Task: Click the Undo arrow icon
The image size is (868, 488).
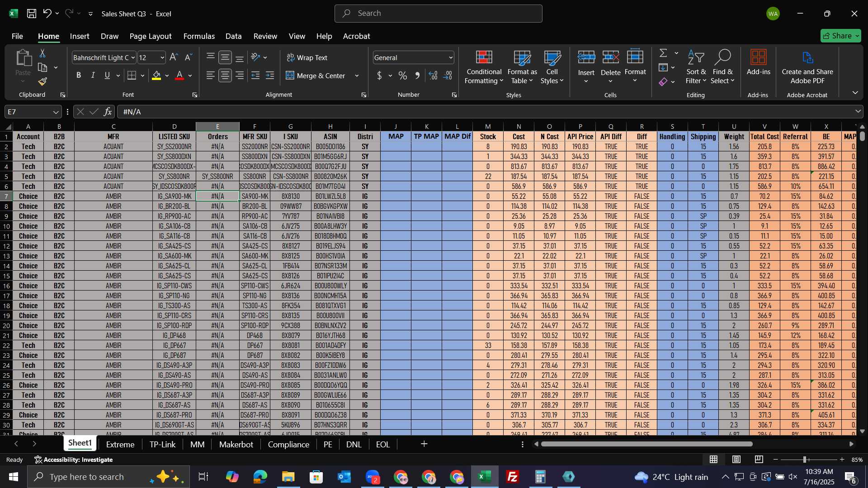Action: pyautogui.click(x=47, y=14)
